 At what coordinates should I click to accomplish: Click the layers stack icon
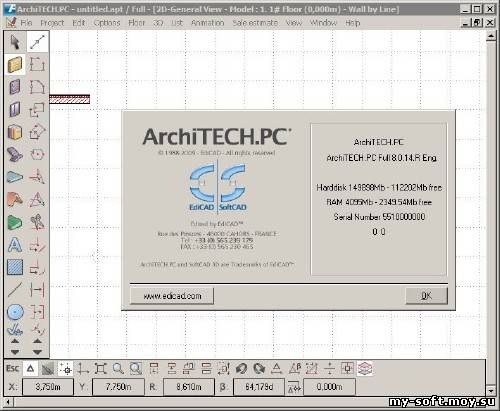pyautogui.click(x=365, y=369)
